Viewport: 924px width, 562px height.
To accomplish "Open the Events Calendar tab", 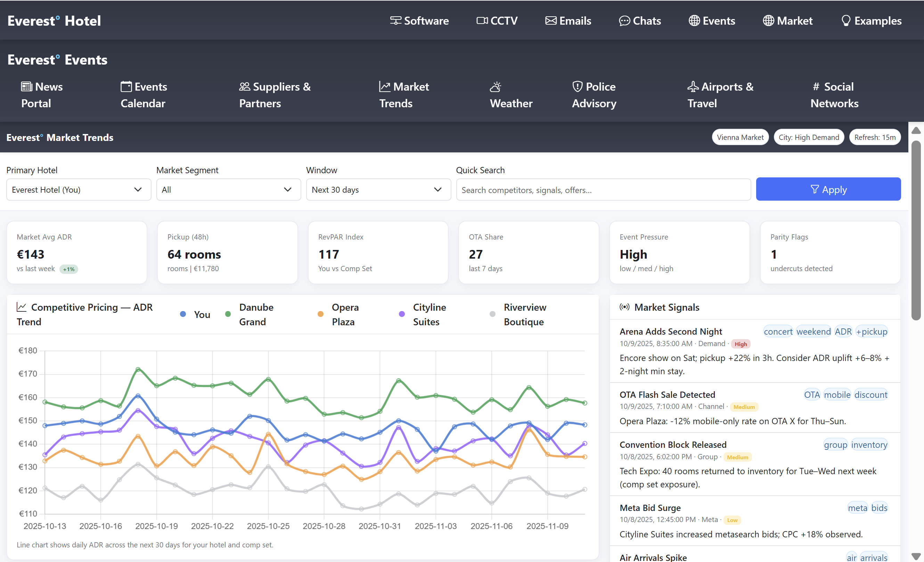I will coord(143,95).
